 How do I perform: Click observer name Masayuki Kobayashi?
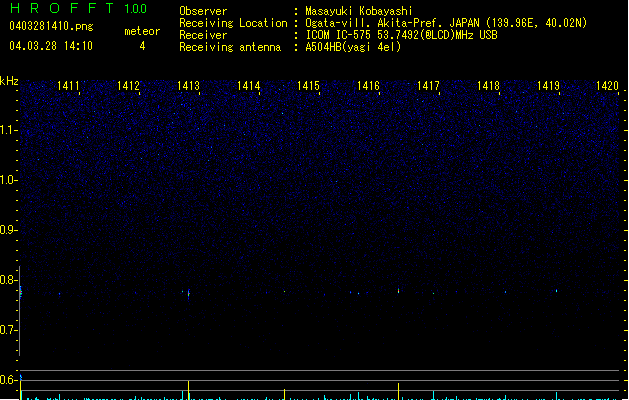point(359,11)
